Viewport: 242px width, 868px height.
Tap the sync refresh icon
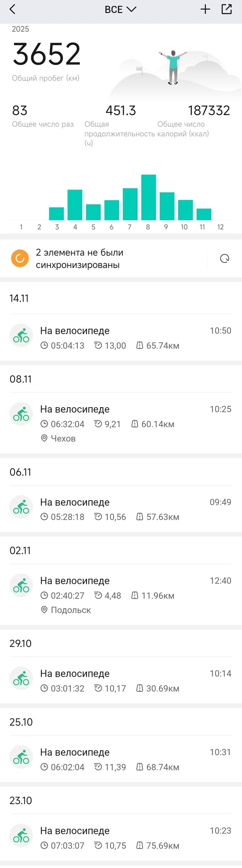tap(224, 258)
